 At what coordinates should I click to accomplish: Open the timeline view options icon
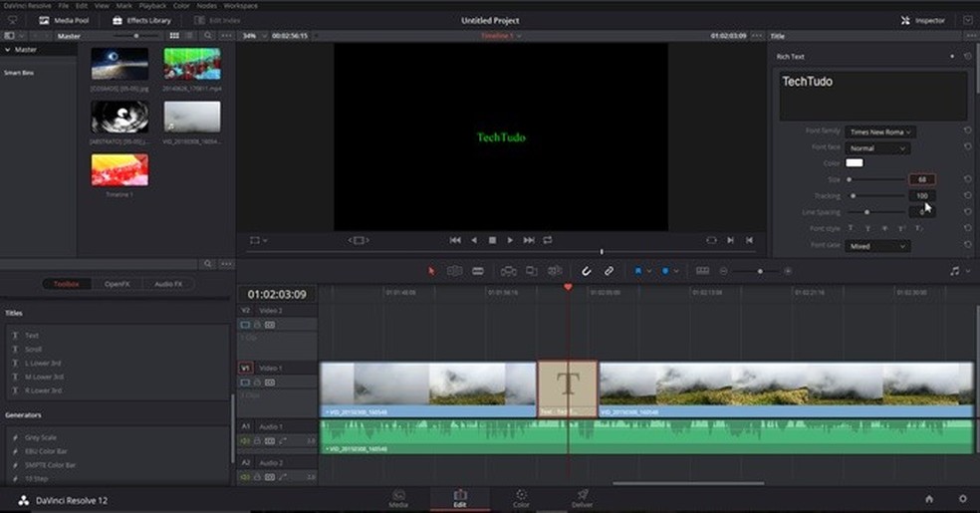pyautogui.click(x=702, y=271)
